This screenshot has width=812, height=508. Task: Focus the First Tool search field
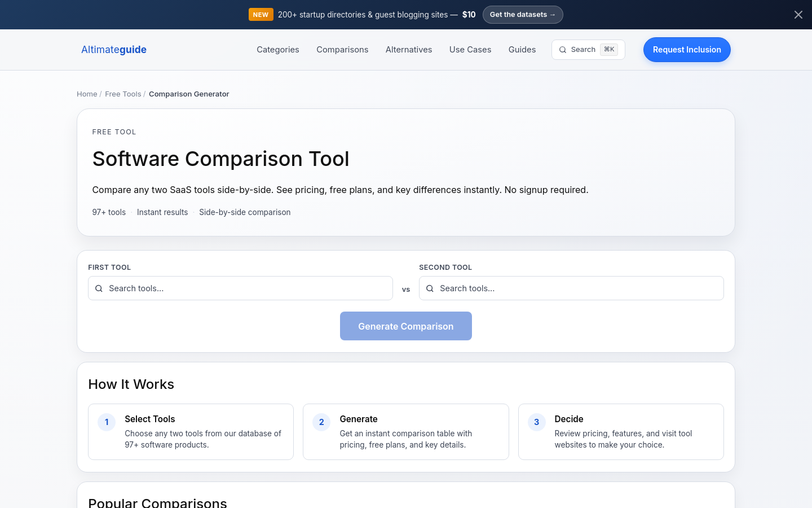[240, 288]
